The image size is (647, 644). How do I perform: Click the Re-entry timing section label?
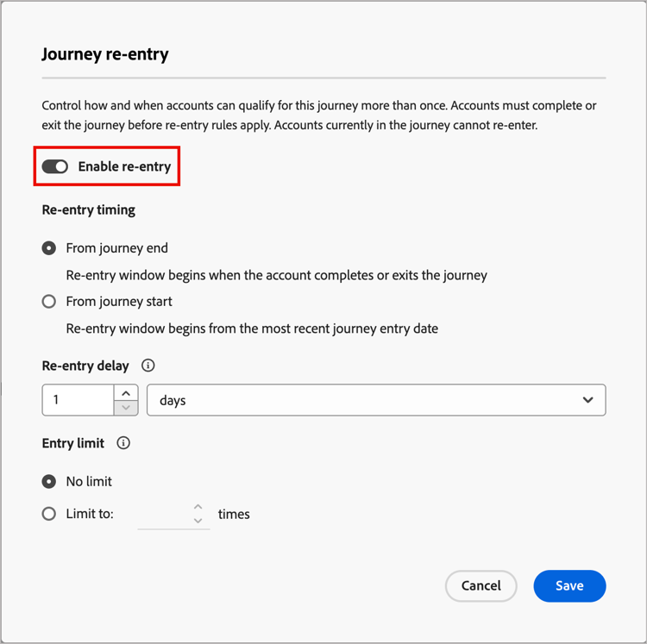click(89, 209)
